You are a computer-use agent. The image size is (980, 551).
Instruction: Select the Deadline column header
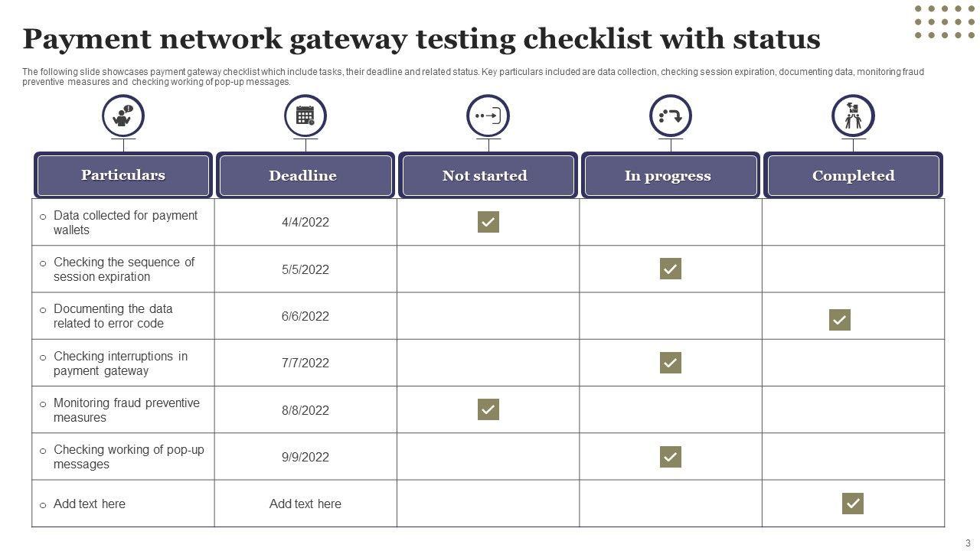pyautogui.click(x=305, y=175)
